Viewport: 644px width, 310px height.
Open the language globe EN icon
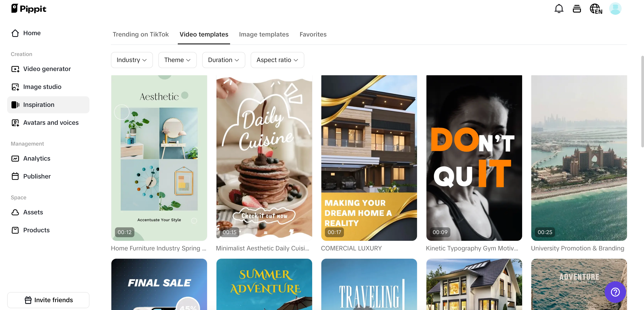point(596,9)
